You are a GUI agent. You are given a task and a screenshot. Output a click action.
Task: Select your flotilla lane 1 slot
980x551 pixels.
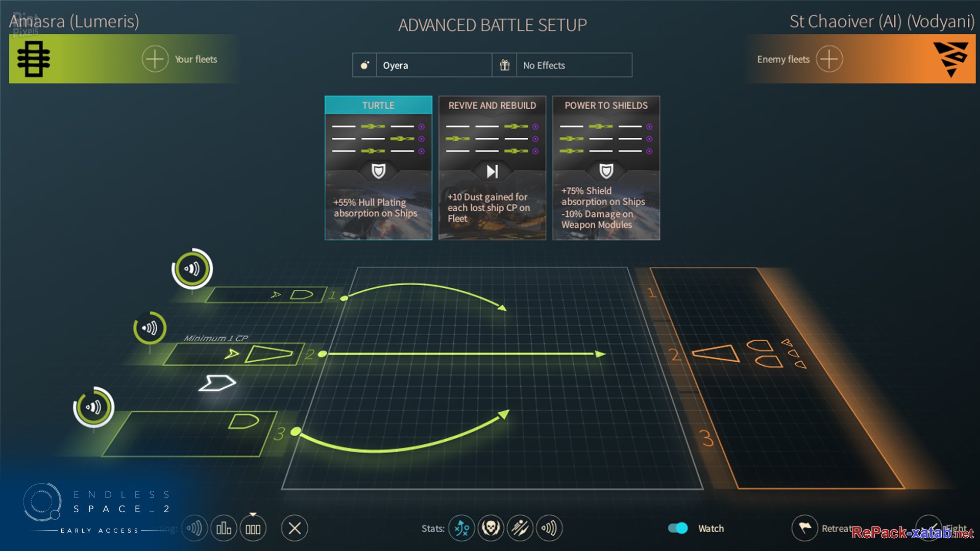tap(266, 294)
